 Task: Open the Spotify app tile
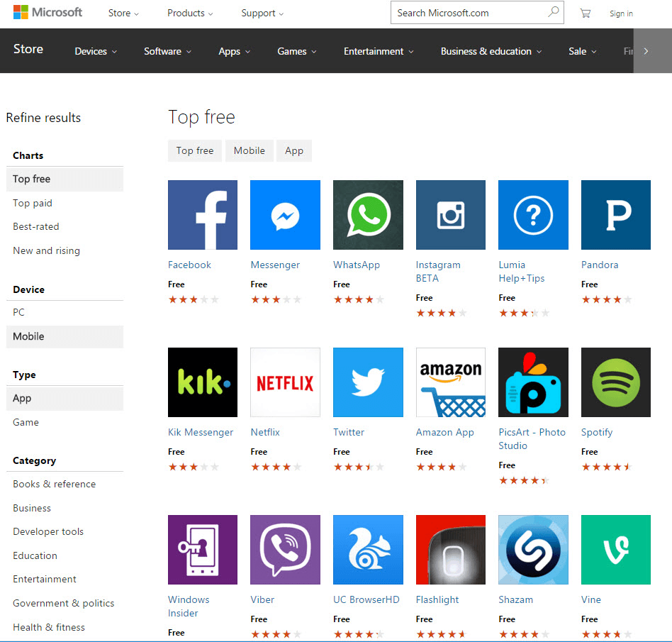615,382
